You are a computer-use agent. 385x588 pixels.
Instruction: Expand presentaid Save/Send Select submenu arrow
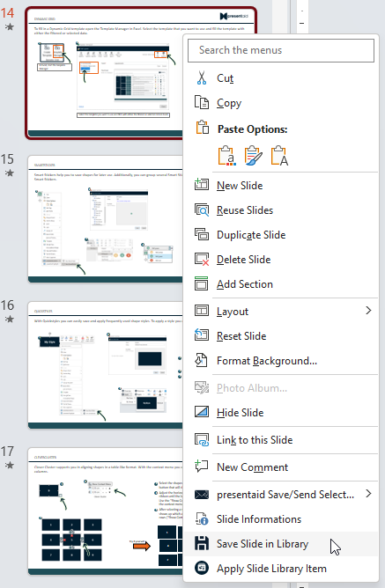click(368, 494)
